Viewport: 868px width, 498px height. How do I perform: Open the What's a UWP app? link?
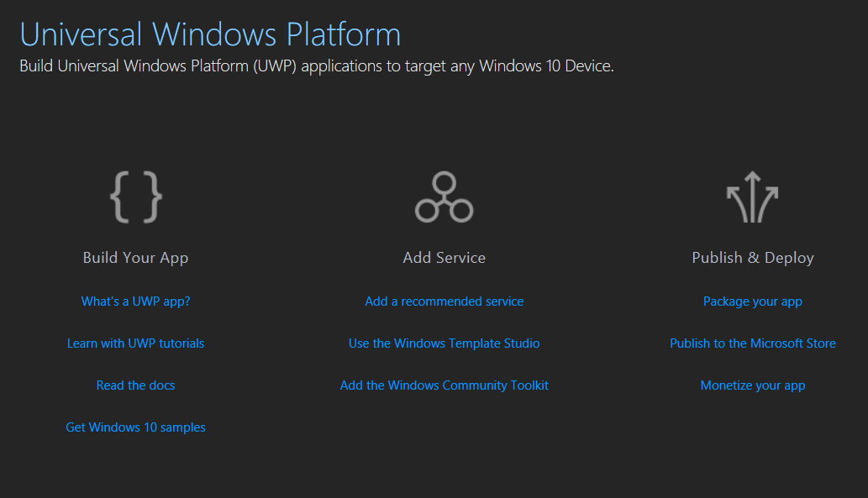135,301
